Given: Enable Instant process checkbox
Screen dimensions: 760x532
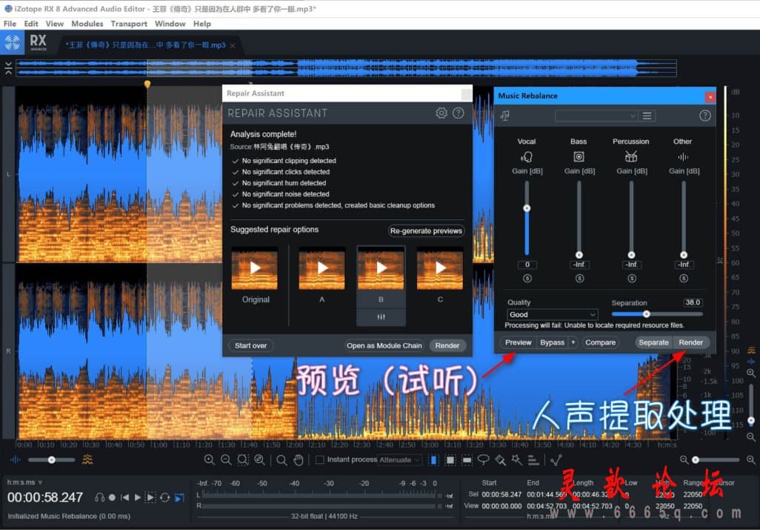Looking at the screenshot, I should coord(320,459).
